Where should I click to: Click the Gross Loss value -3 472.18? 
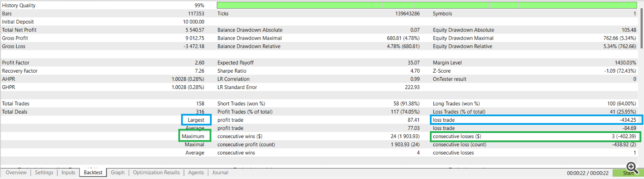point(194,46)
